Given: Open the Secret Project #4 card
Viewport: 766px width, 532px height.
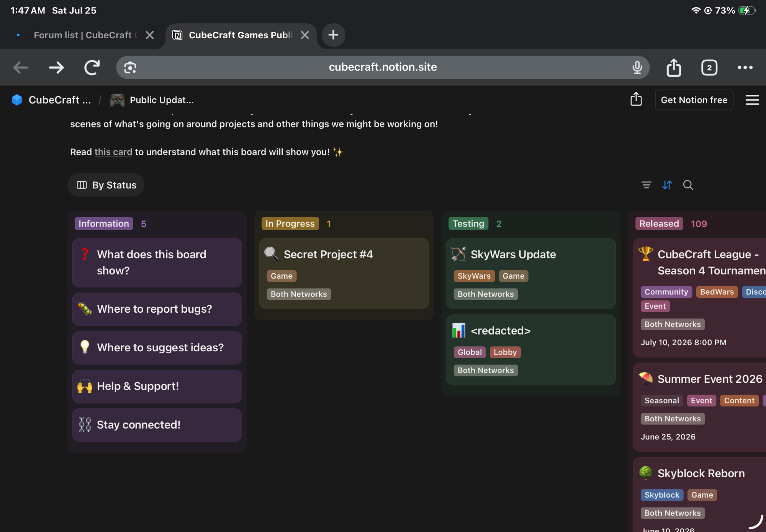Looking at the screenshot, I should pos(344,273).
